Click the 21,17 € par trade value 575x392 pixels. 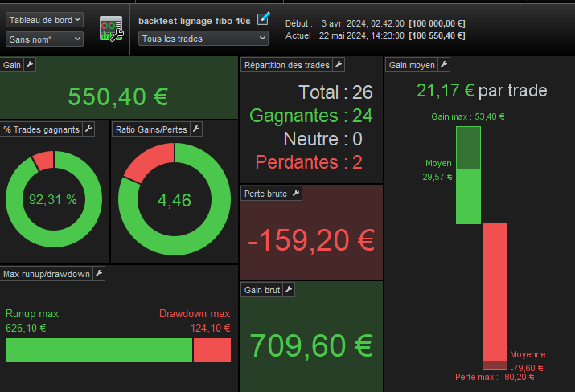482,91
